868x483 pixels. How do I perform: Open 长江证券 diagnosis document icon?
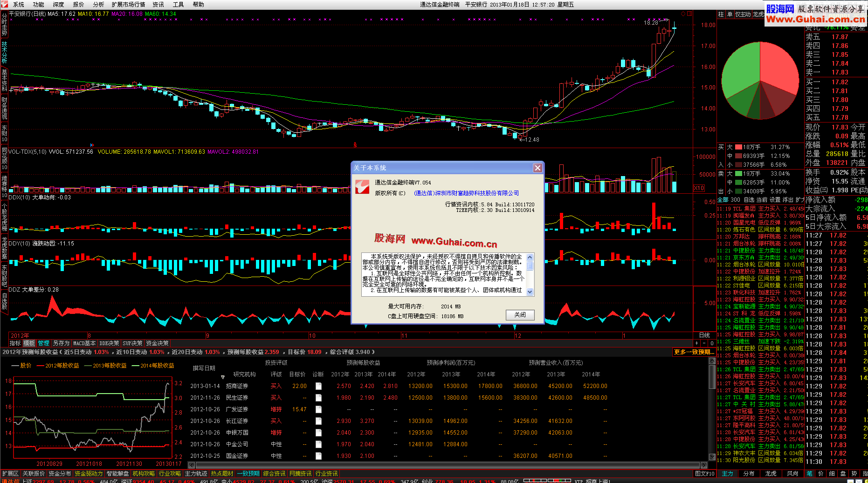point(318,421)
